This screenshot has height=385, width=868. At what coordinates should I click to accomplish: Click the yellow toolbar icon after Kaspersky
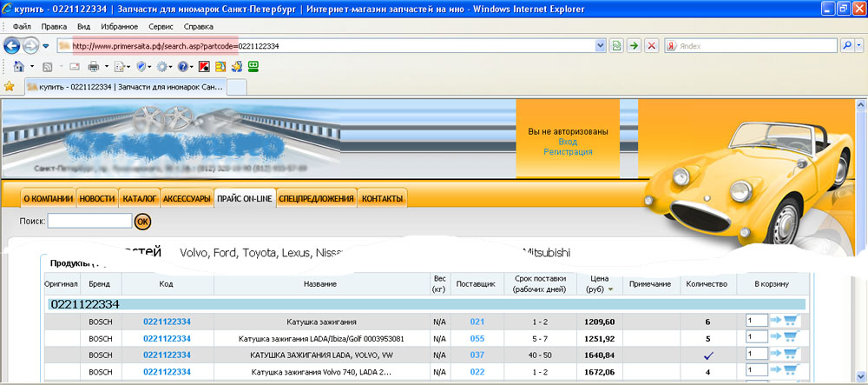click(220, 67)
